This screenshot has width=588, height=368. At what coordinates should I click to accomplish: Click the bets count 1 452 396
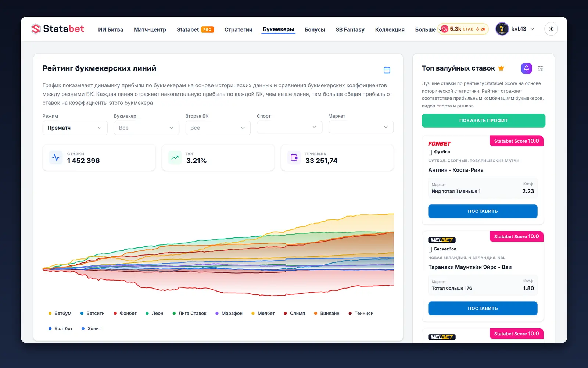[x=83, y=161]
